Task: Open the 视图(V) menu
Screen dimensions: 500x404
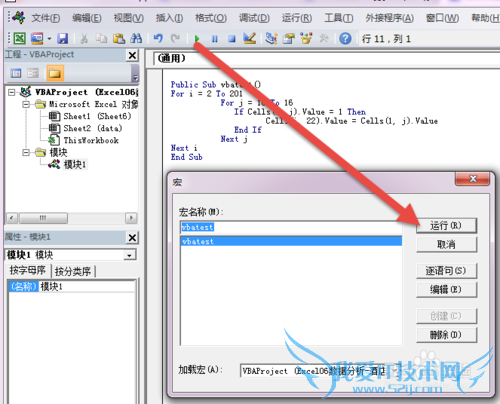Action: [x=128, y=18]
